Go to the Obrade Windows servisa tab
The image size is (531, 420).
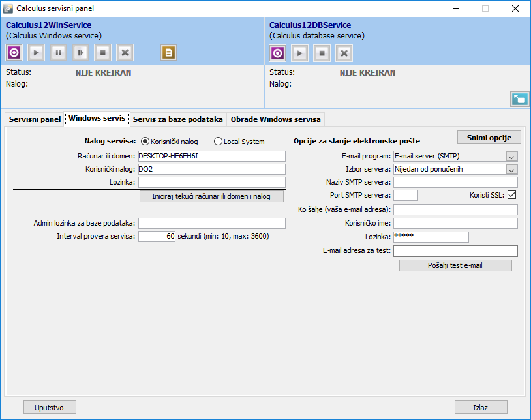point(275,119)
